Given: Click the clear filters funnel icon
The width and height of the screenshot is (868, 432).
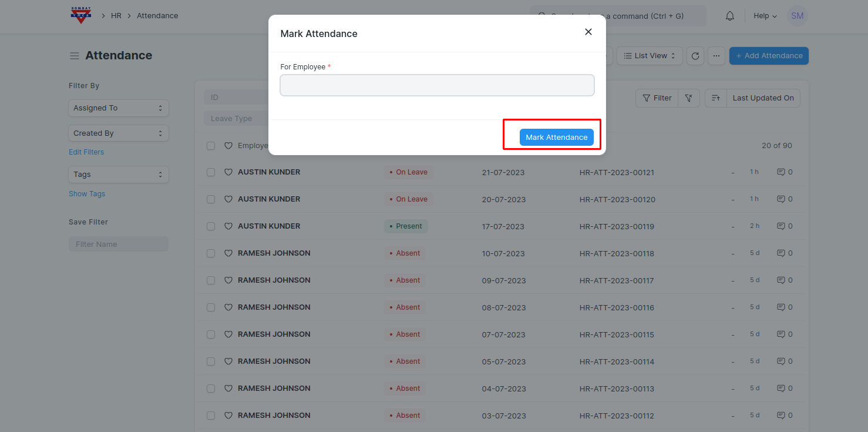Looking at the screenshot, I should tap(689, 98).
